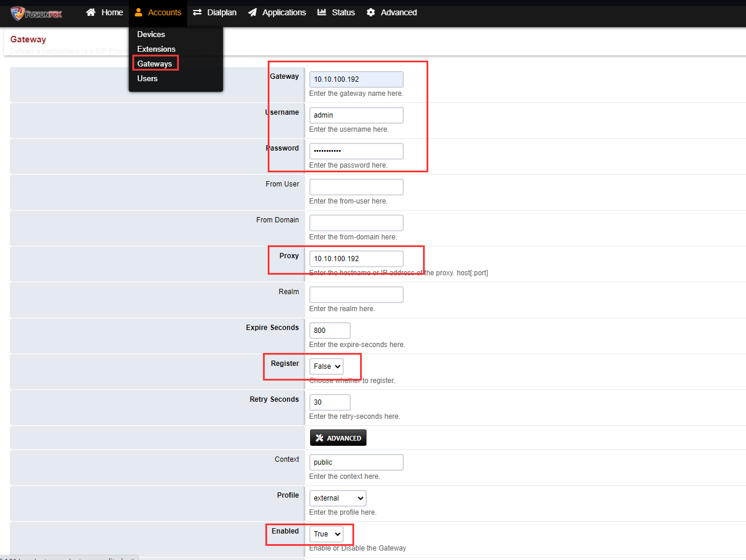Open the Profile dropdown set to external
Viewport: 746px width, 560px height.
point(338,498)
